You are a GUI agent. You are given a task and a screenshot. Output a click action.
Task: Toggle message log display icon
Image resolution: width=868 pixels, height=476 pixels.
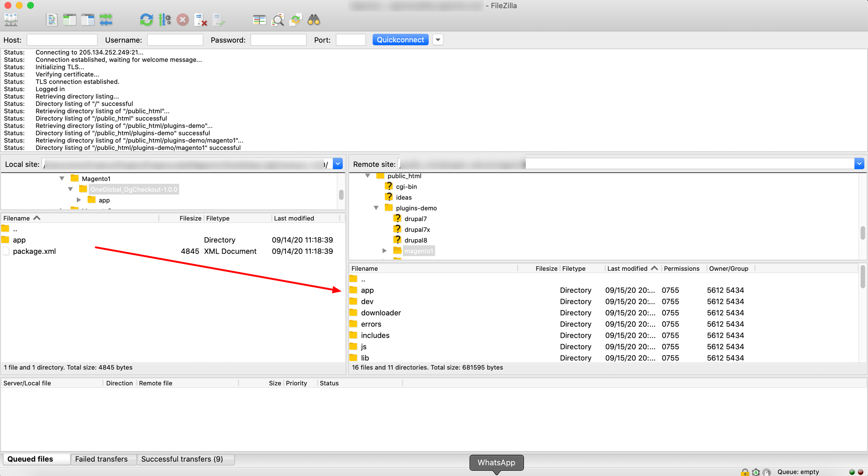(52, 20)
